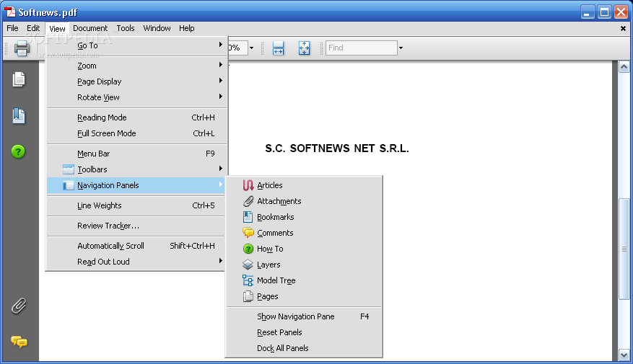Image resolution: width=633 pixels, height=364 pixels.
Task: Open the Edit menu
Action: (33, 28)
